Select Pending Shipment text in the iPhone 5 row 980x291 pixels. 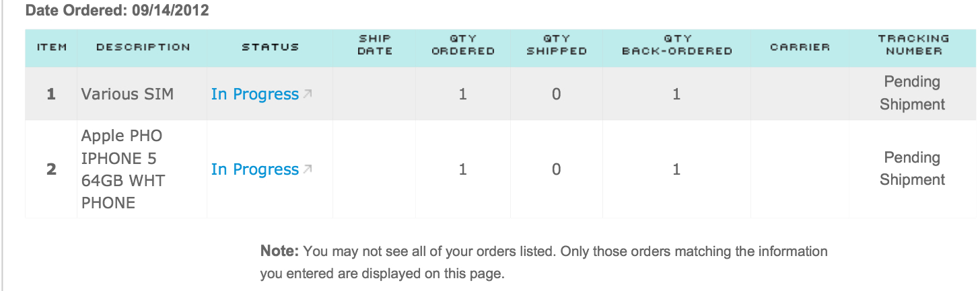tap(912, 169)
